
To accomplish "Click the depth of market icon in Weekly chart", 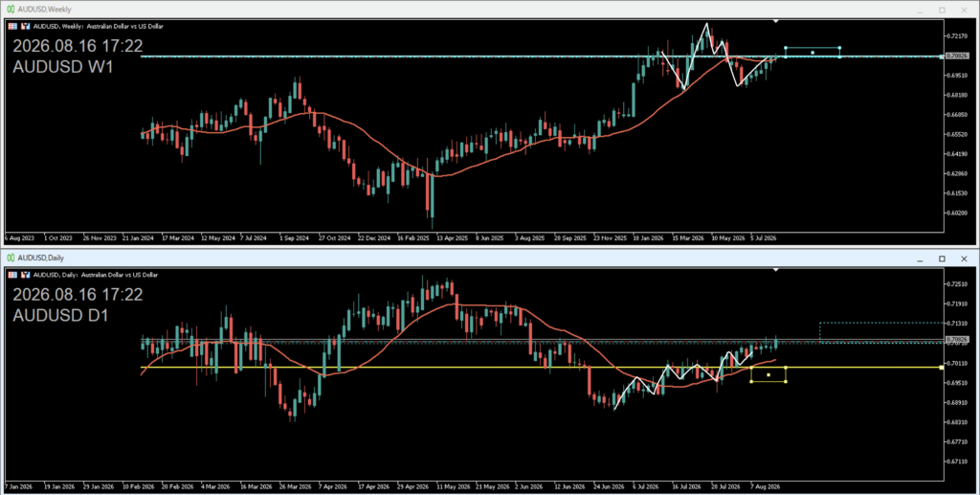I will (x=26, y=26).
